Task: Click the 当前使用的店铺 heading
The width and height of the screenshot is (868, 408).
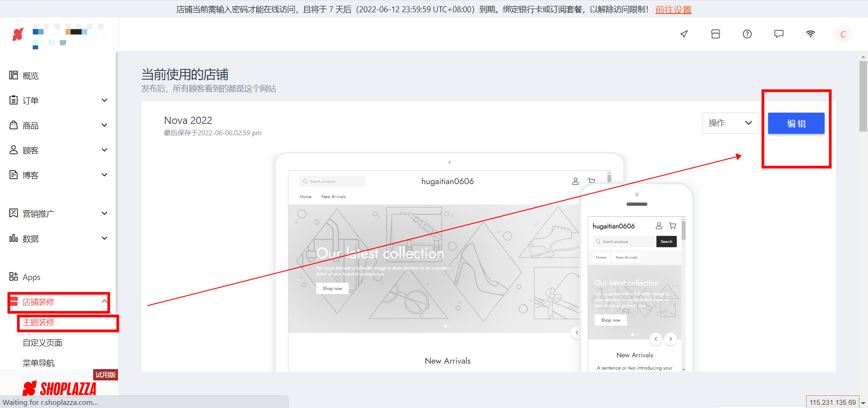Action: point(185,74)
